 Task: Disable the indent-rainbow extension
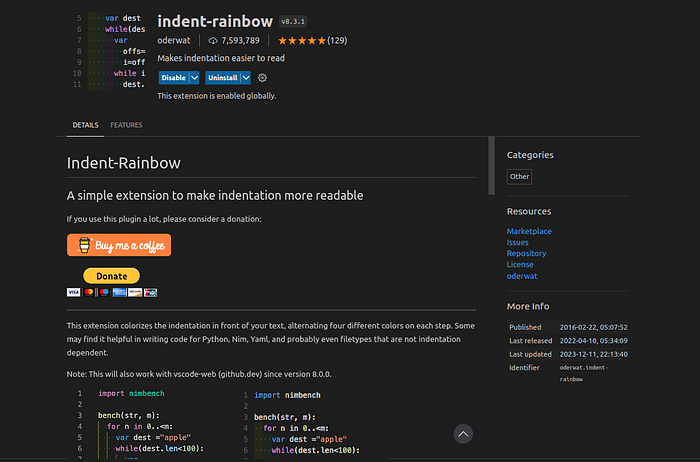tap(174, 78)
